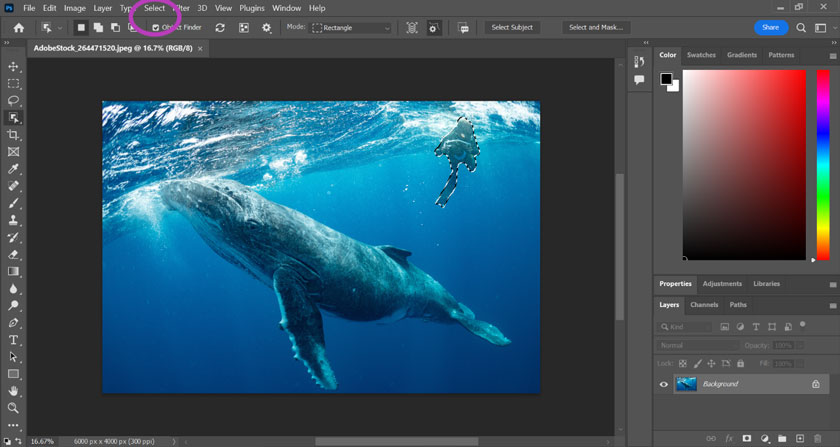Switch to the Adjustments tab
Viewport: 840px width, 447px height.
click(x=722, y=284)
